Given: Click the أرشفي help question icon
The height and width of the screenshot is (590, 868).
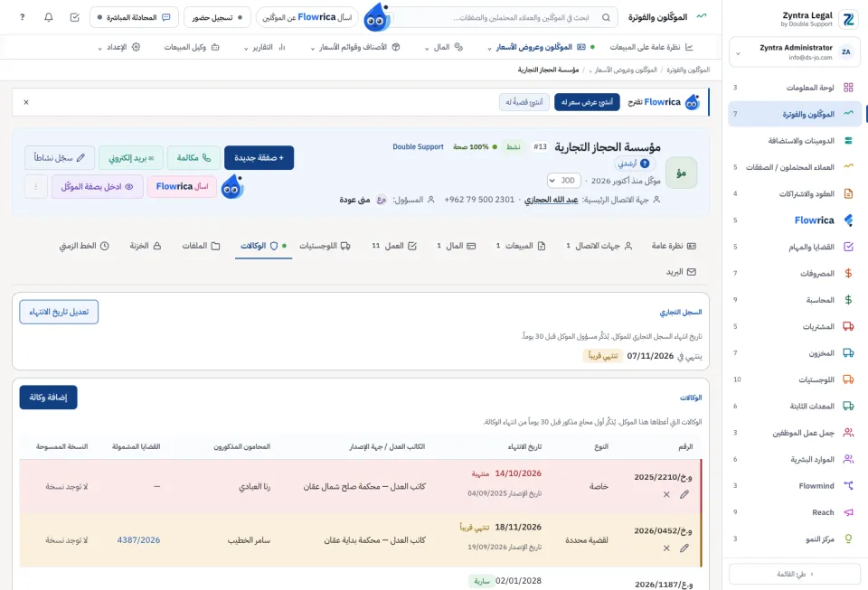Looking at the screenshot, I should point(645,164).
